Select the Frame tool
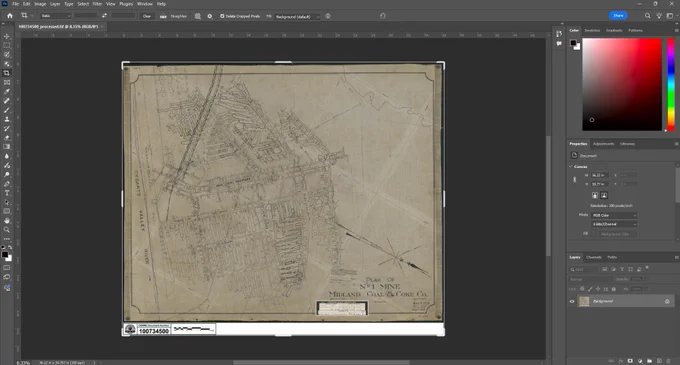This screenshot has height=365, width=680. click(7, 82)
